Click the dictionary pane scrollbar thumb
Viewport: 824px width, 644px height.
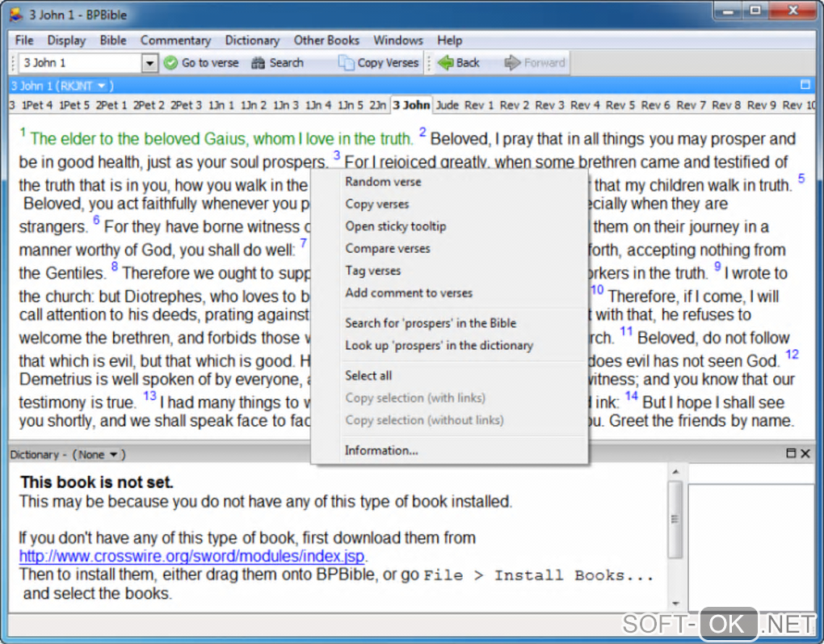676,520
